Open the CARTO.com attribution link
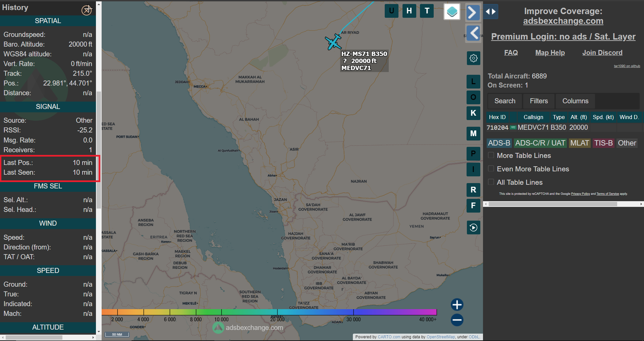The height and width of the screenshot is (341, 644). [x=389, y=337]
